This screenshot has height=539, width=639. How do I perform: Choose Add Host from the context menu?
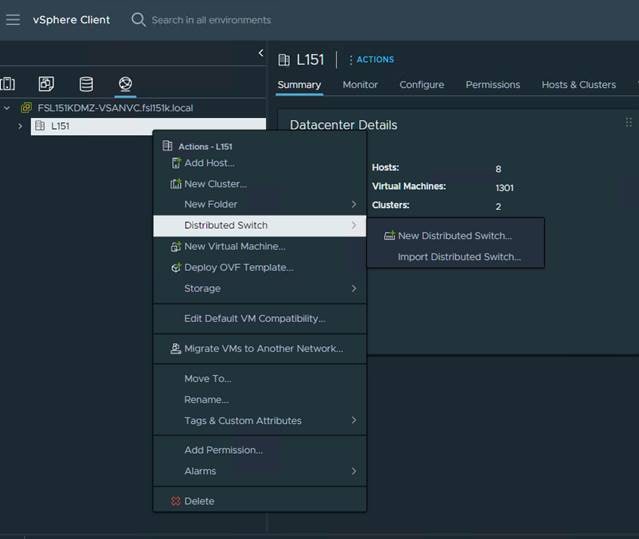(260, 163)
